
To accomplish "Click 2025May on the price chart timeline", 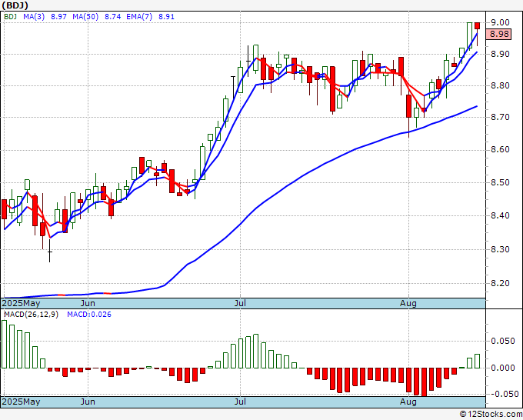I will (x=21, y=303).
